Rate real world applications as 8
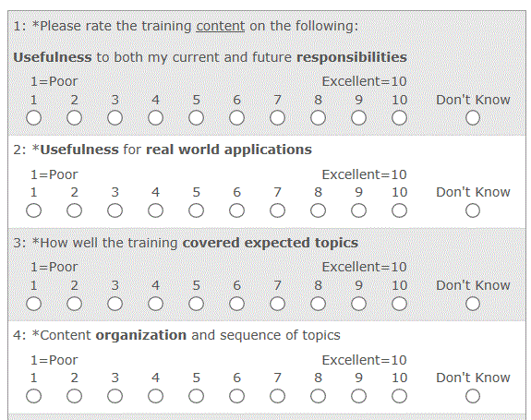 [x=318, y=210]
